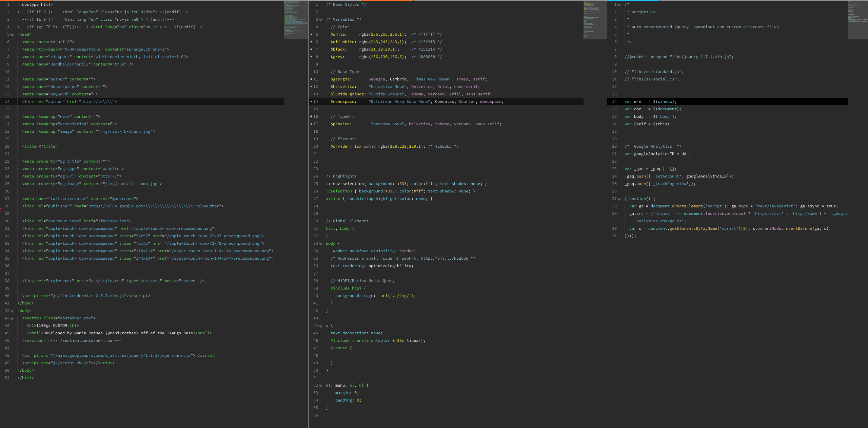Click the googleapis jquery.min.js script line
Viewport: 868px width, 428px height.
[x=119, y=355]
